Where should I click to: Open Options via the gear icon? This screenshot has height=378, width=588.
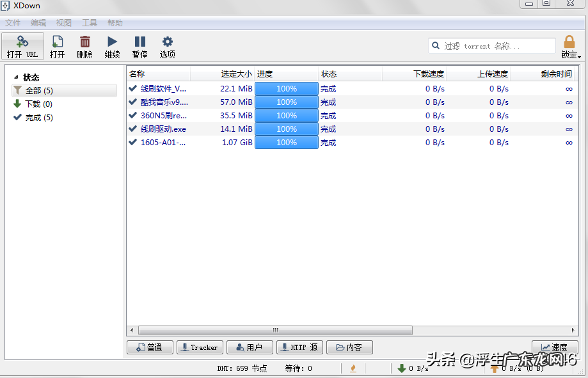[x=167, y=42]
